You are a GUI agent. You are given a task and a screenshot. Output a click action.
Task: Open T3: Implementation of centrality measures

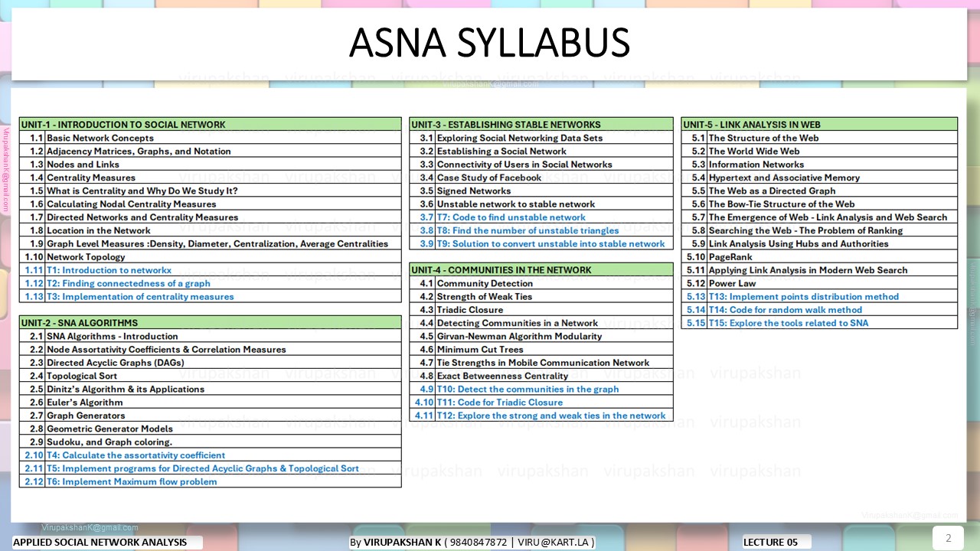(211, 296)
